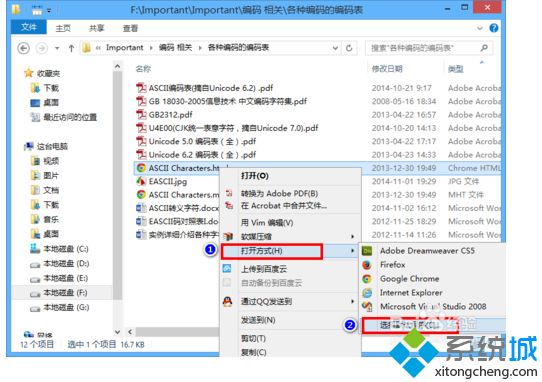Expand the ribbon with the chevron

pos(479,28)
